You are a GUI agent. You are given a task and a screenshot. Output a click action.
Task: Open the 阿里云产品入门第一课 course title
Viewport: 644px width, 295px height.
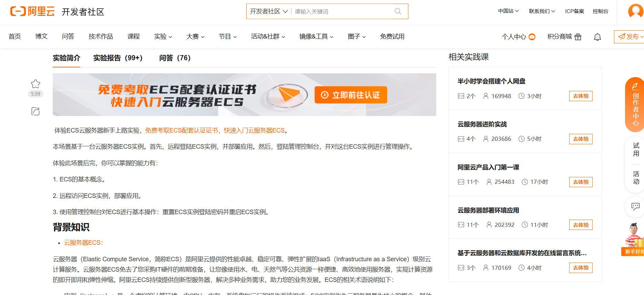coord(488,167)
